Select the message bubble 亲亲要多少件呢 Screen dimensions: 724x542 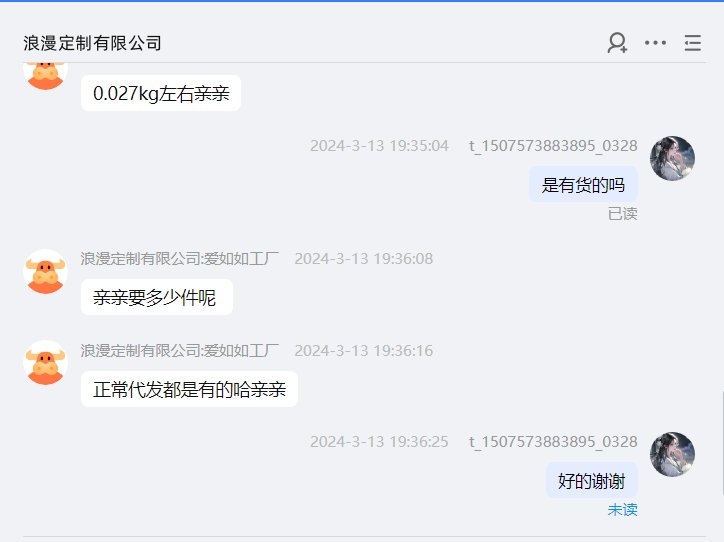(x=157, y=297)
